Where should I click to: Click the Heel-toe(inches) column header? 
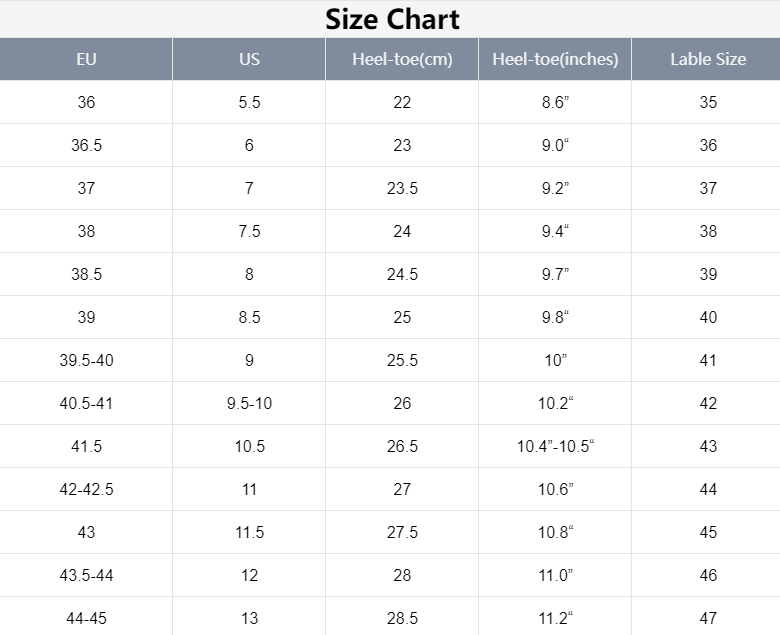(555, 59)
